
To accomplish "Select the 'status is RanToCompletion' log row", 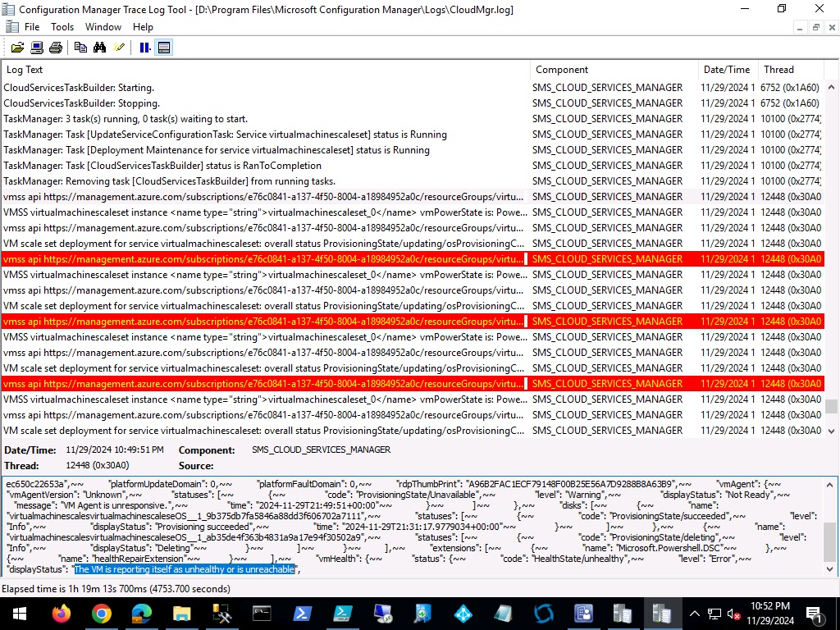I will click(x=413, y=166).
